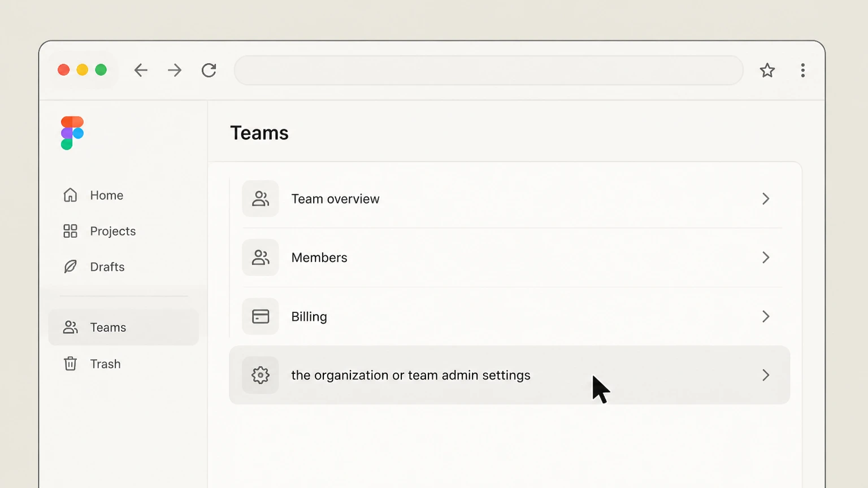Open Home in the sidebar
The image size is (868, 488).
(107, 195)
